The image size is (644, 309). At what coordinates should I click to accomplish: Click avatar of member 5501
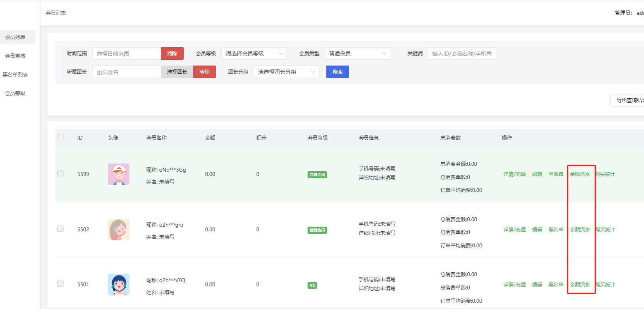[x=119, y=284]
